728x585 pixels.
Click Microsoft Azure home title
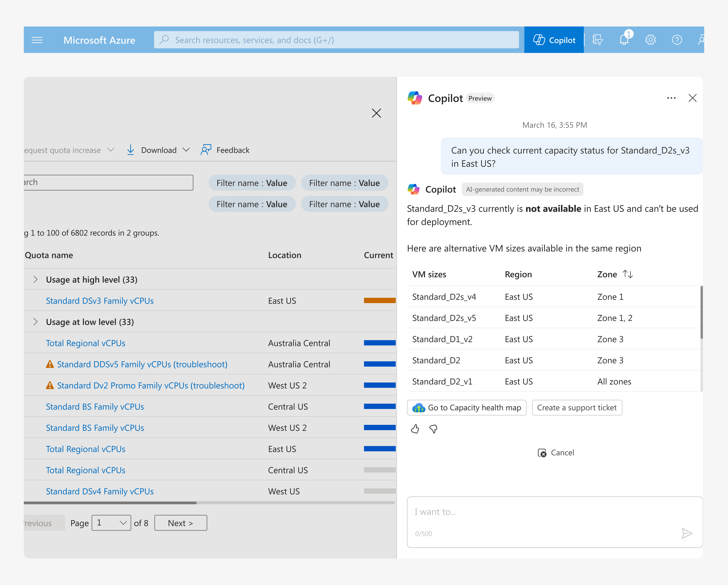point(99,40)
